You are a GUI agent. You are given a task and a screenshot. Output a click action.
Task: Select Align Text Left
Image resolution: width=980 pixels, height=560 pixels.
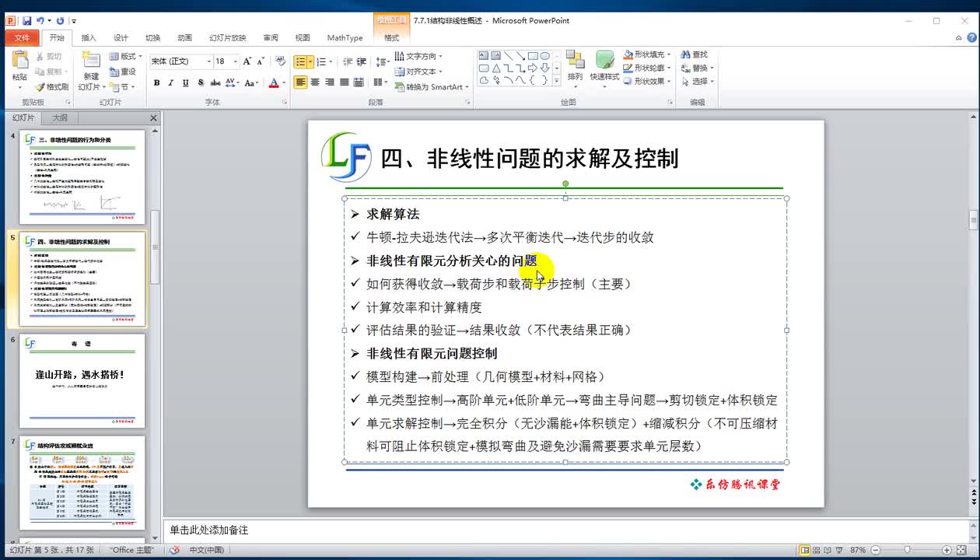click(300, 82)
